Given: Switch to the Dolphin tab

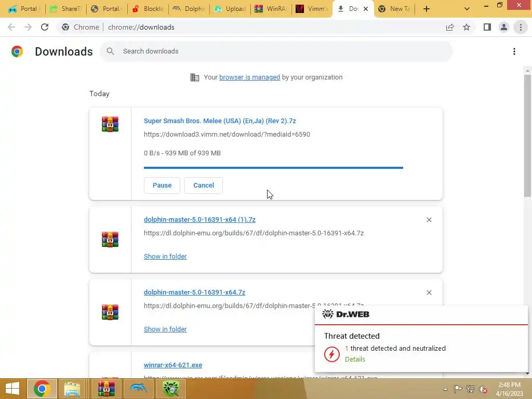Looking at the screenshot, I should (x=189, y=9).
